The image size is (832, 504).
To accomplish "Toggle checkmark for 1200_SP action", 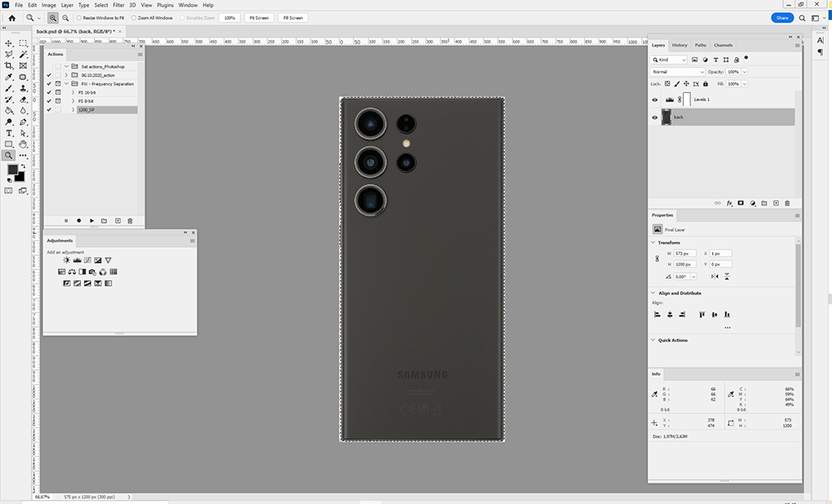I will point(49,110).
